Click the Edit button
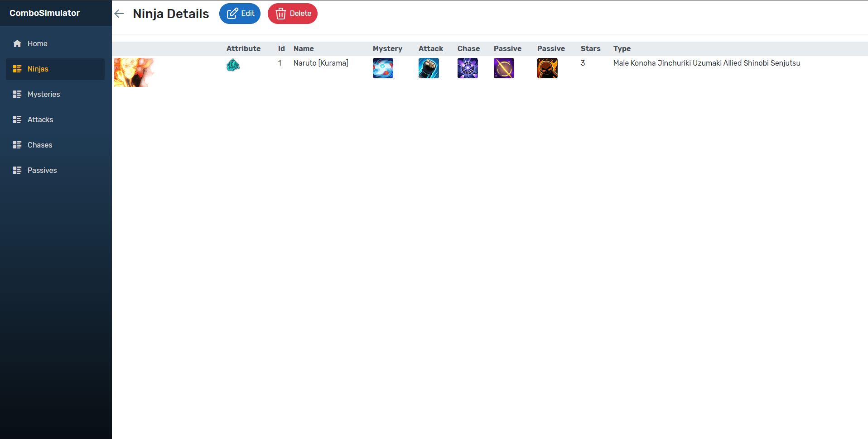868x439 pixels. 240,14
